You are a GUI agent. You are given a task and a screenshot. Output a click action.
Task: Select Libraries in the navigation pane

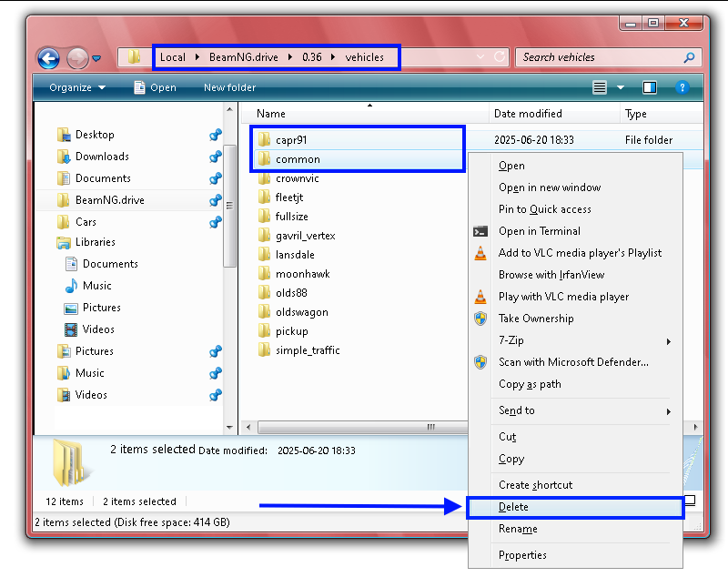click(x=96, y=242)
